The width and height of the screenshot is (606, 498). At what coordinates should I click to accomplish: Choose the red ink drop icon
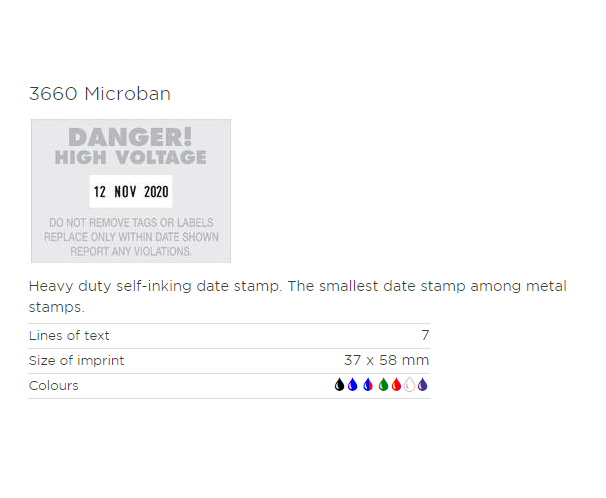tap(396, 385)
